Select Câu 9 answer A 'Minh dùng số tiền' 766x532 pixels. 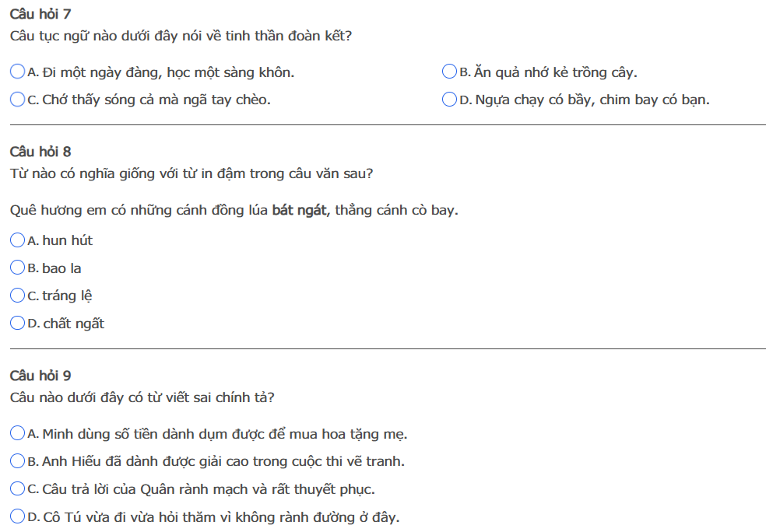coord(17,433)
